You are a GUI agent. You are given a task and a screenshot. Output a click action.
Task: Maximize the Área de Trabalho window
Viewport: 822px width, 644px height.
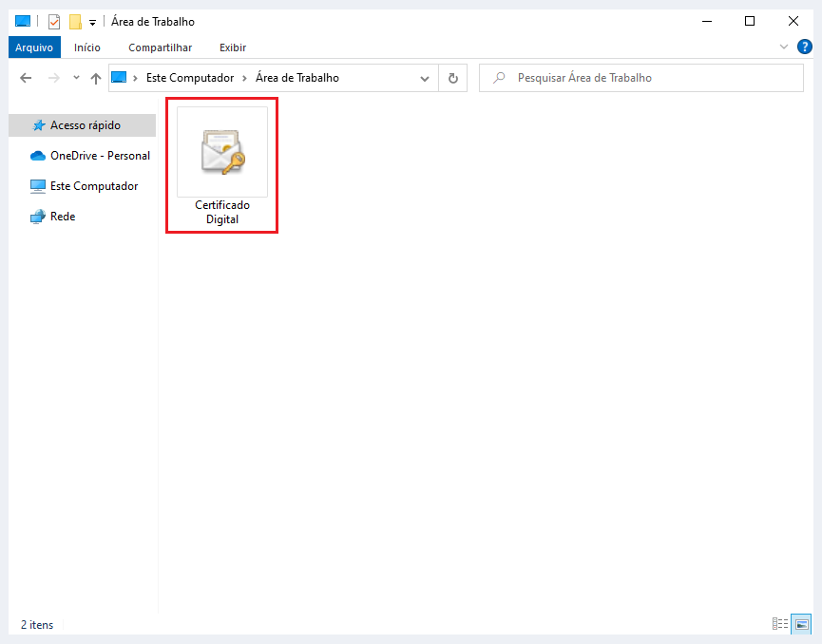750,22
